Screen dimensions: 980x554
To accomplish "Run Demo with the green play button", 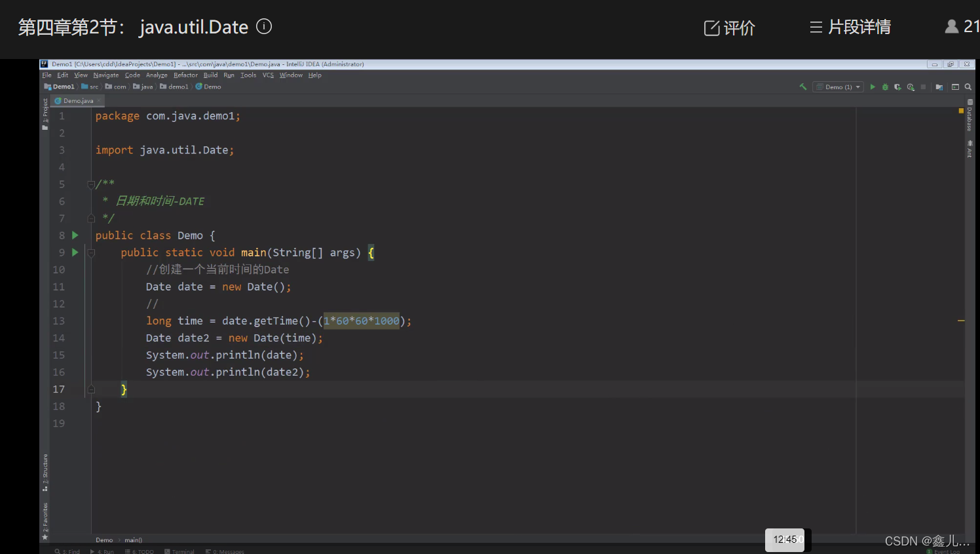I will coord(873,87).
